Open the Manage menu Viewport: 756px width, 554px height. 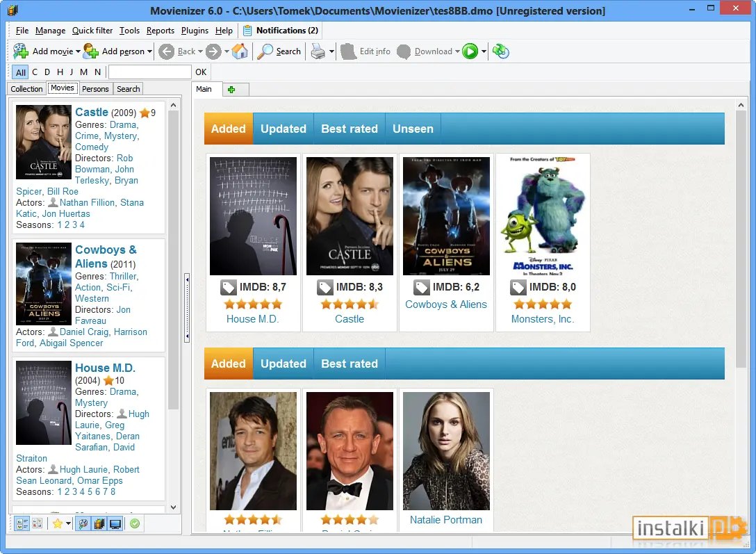click(x=50, y=31)
